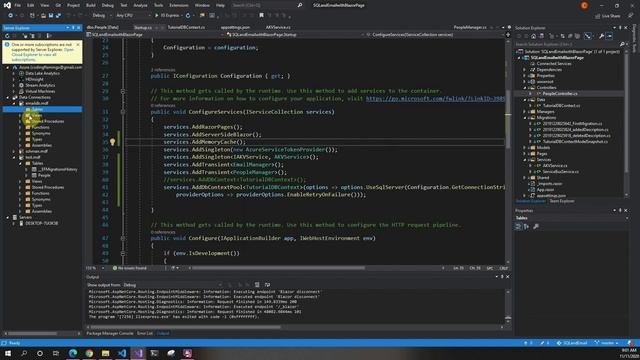640x360 pixels.
Task: Click Categorized icon in Properties panel
Action: (518, 227)
